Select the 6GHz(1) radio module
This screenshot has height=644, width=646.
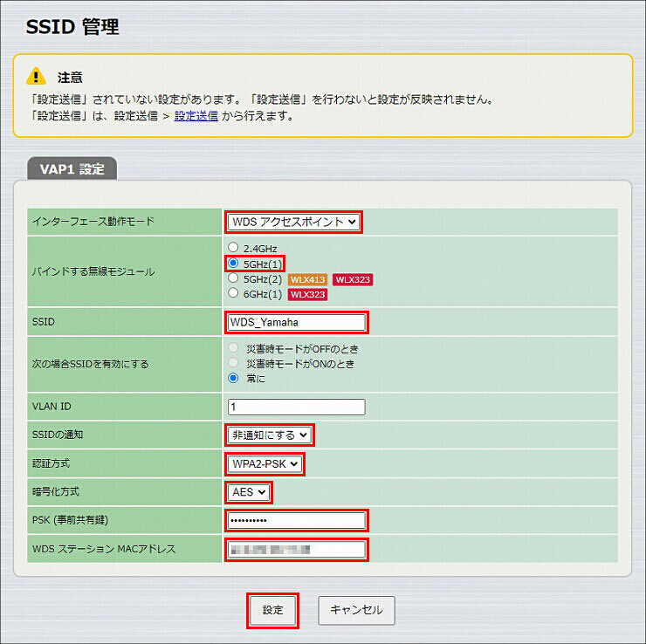point(233,293)
